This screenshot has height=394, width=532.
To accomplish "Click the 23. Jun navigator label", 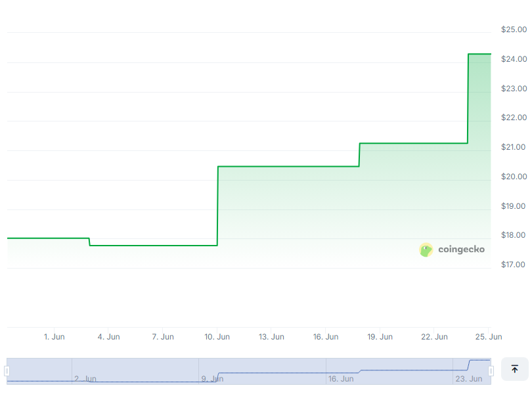I will (468, 379).
